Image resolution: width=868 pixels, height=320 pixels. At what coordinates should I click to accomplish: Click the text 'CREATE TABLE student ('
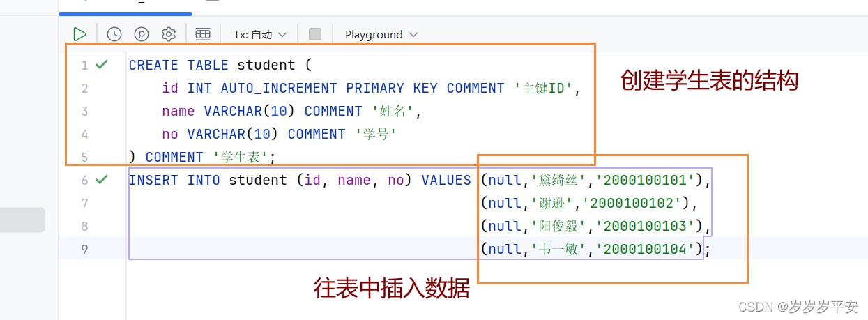220,65
